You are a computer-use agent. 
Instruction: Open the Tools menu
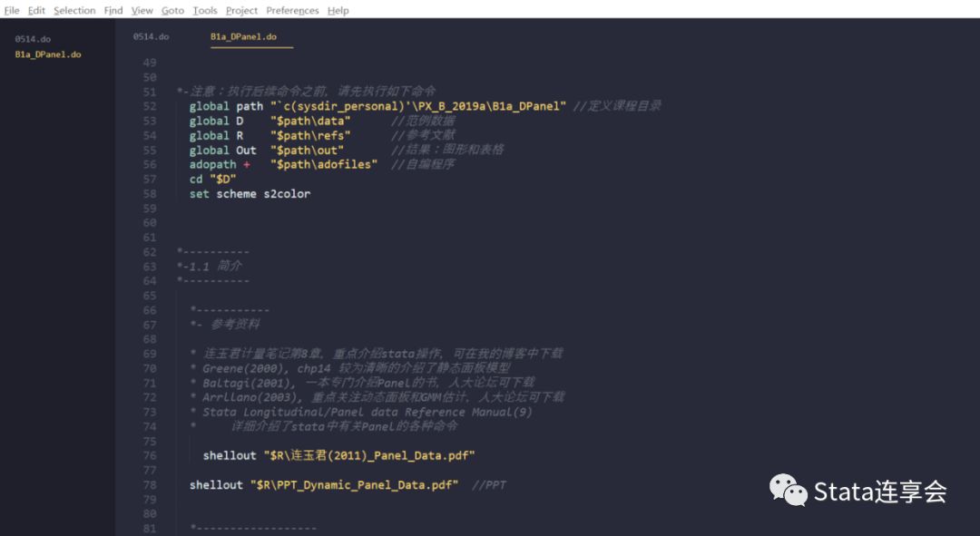click(x=204, y=10)
